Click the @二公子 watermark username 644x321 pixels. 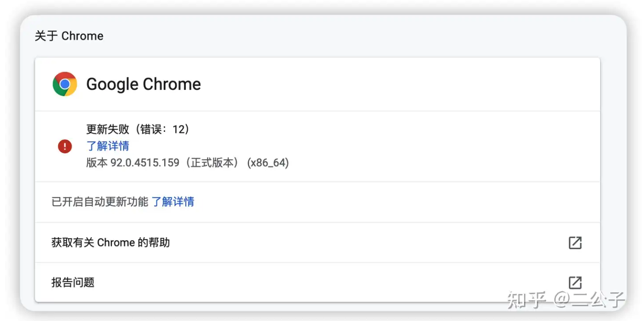[x=589, y=299]
